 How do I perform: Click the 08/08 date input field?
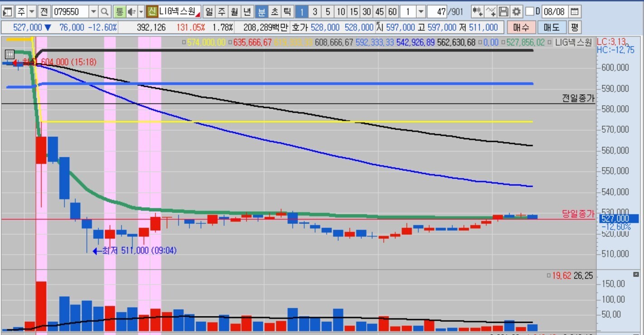(x=554, y=12)
